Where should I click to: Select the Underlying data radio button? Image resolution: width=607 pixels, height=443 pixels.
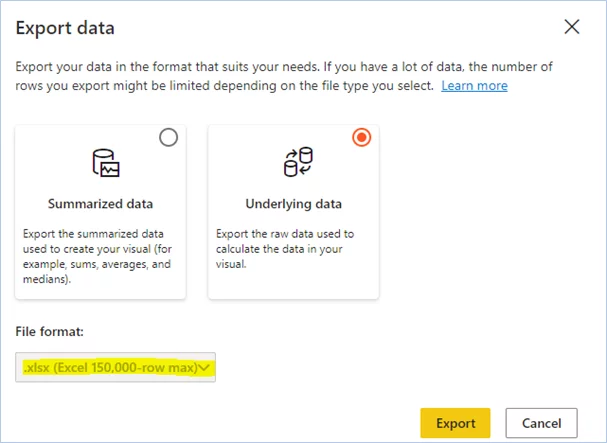coord(362,138)
